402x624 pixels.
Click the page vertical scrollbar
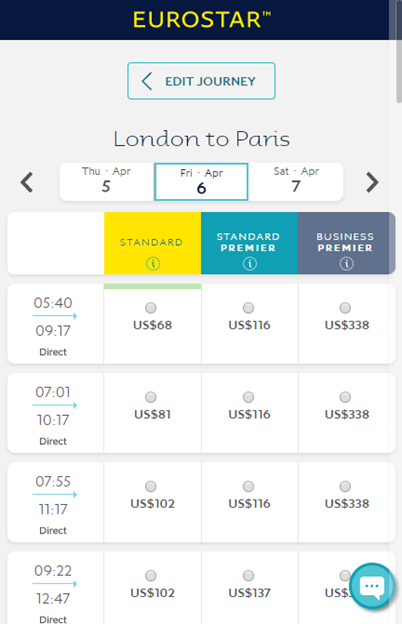[x=399, y=52]
